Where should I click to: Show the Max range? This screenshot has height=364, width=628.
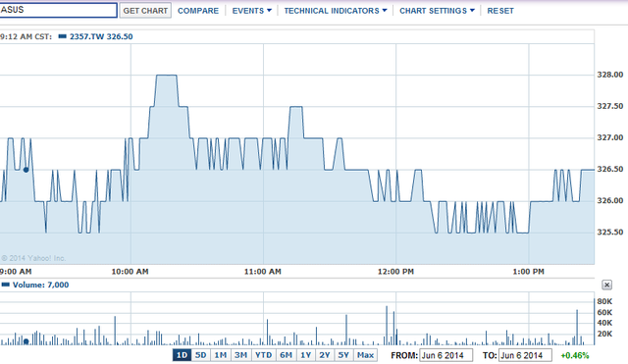[x=365, y=355]
